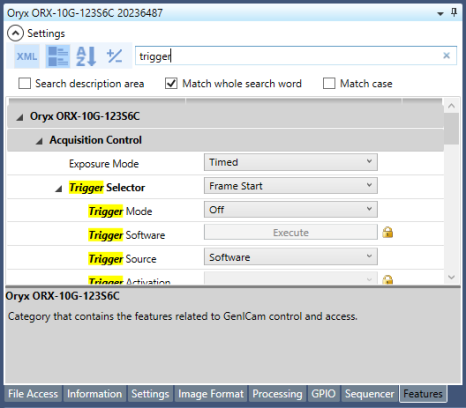466x408 pixels.
Task: Open the Trigger Source Software dropdown
Action: click(x=291, y=257)
